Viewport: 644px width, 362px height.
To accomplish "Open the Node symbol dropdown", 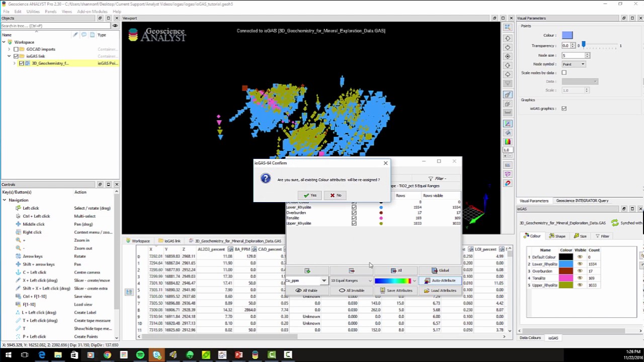I will pos(574,64).
